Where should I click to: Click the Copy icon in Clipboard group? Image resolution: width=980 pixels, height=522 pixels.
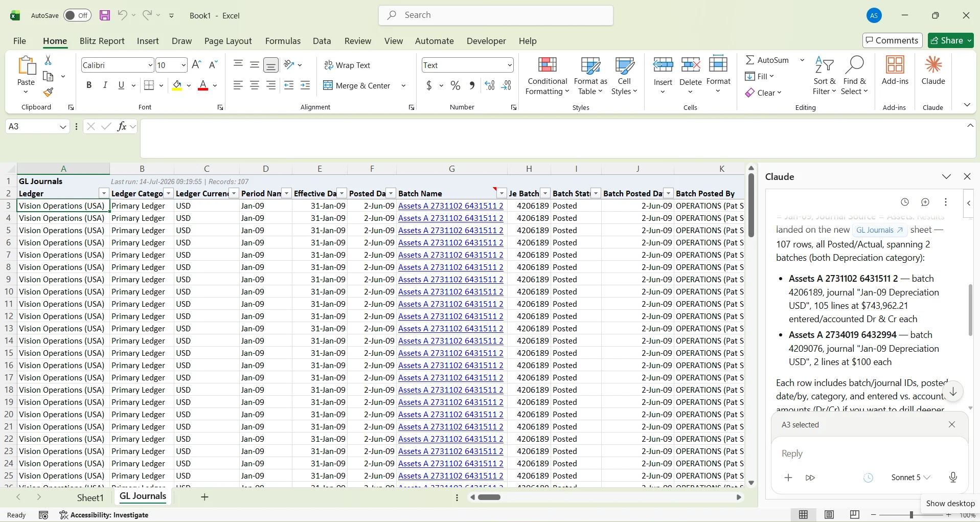click(x=49, y=76)
